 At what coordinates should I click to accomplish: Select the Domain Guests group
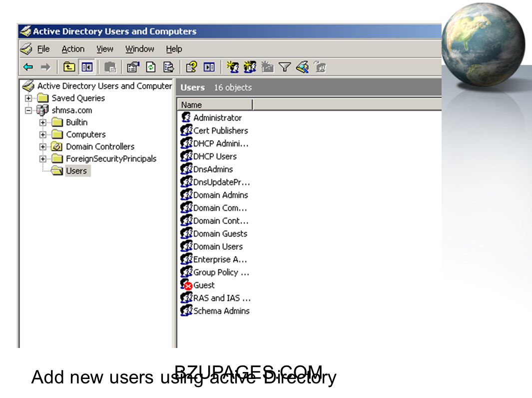[220, 234]
